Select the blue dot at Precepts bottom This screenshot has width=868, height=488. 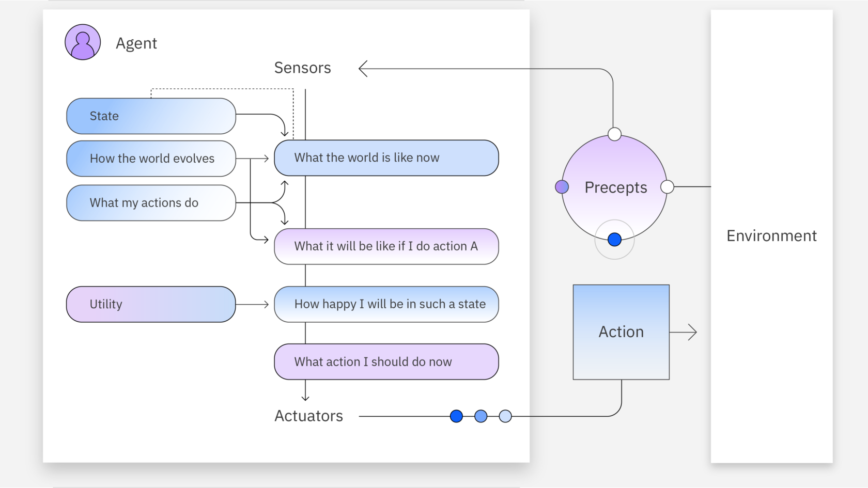614,240
